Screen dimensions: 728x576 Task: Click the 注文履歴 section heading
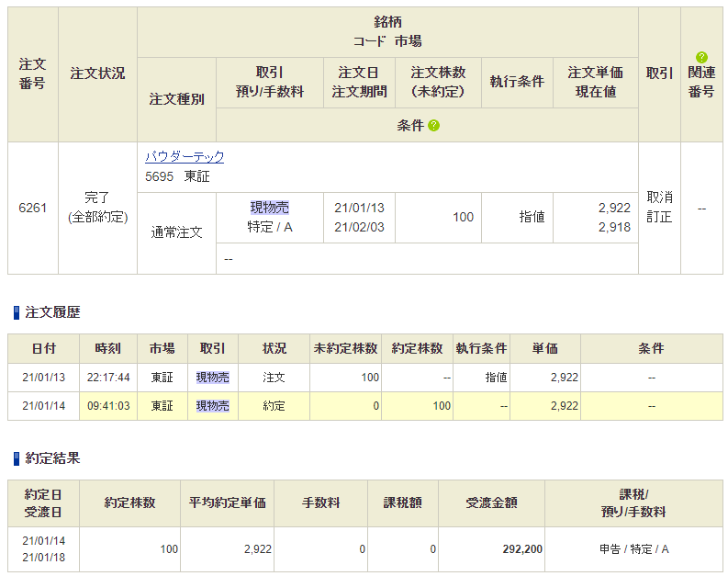[x=52, y=312]
